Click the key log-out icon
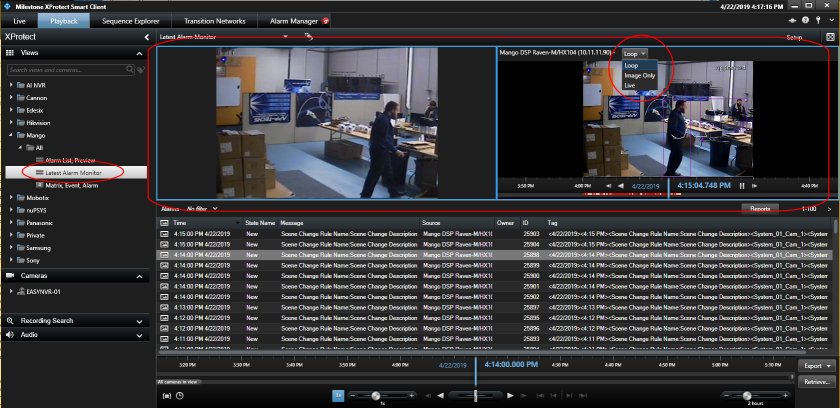 coord(818,20)
